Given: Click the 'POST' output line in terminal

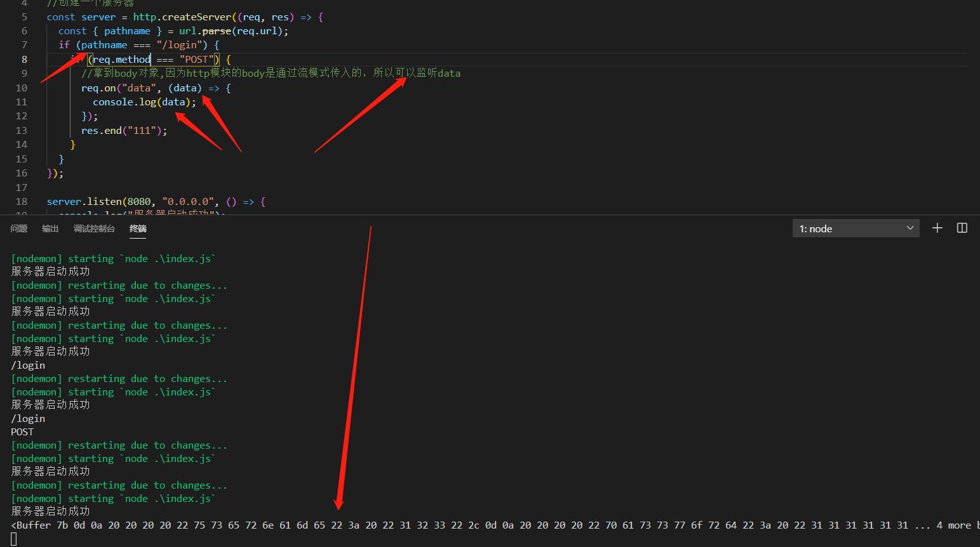Looking at the screenshot, I should 22,432.
